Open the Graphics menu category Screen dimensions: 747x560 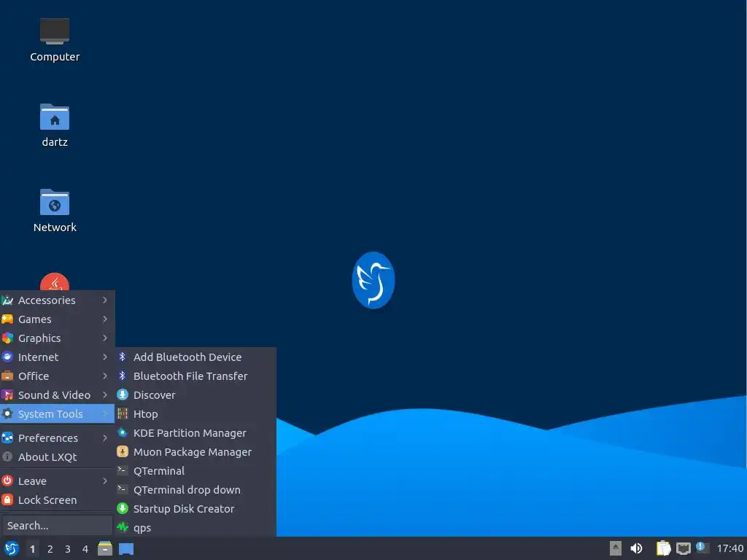pyautogui.click(x=57, y=338)
